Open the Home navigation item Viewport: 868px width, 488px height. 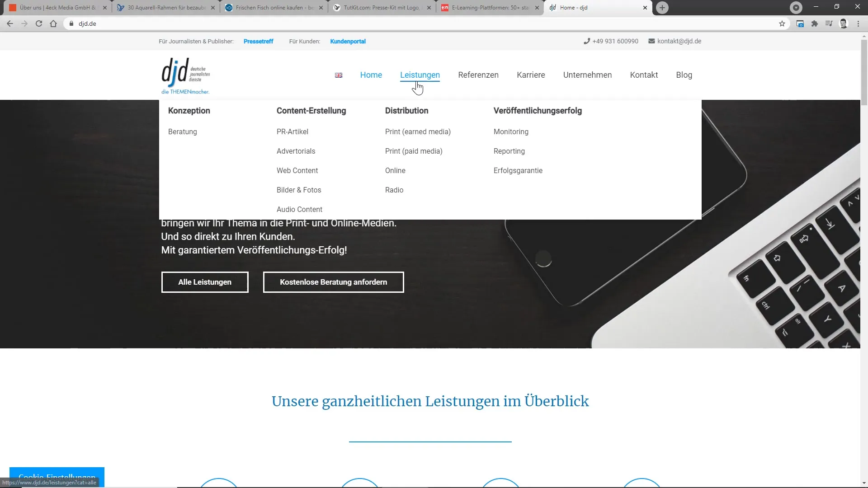tap(371, 75)
